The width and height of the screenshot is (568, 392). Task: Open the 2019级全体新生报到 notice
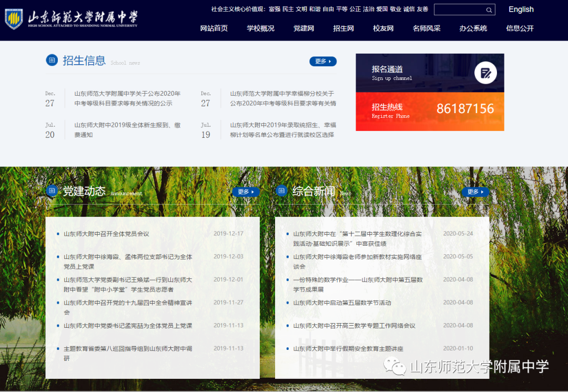click(127, 130)
